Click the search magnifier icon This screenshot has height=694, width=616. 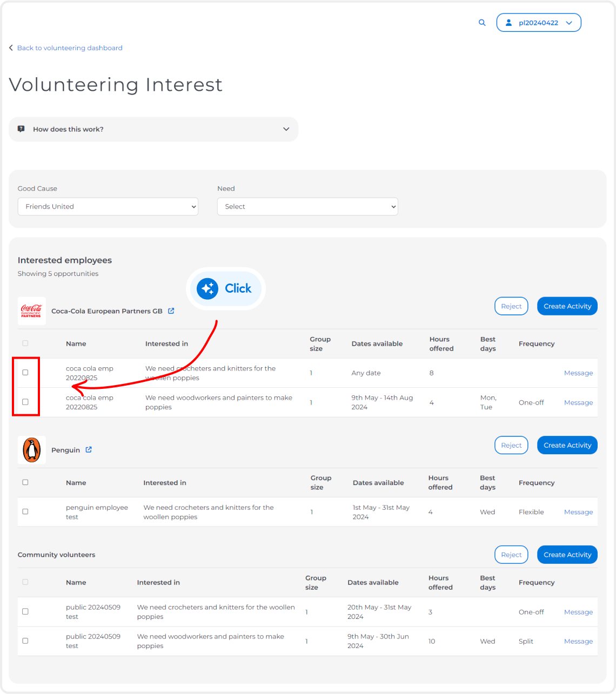[482, 23]
